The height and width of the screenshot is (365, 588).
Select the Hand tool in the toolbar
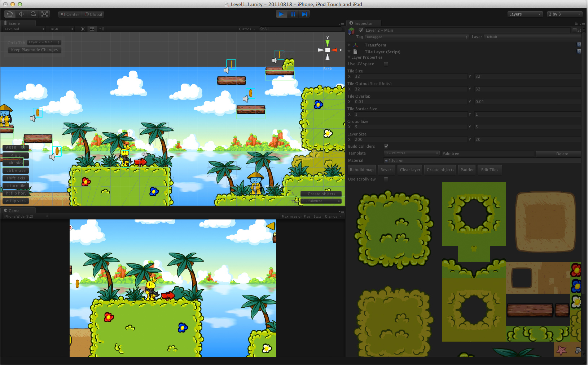tap(10, 14)
